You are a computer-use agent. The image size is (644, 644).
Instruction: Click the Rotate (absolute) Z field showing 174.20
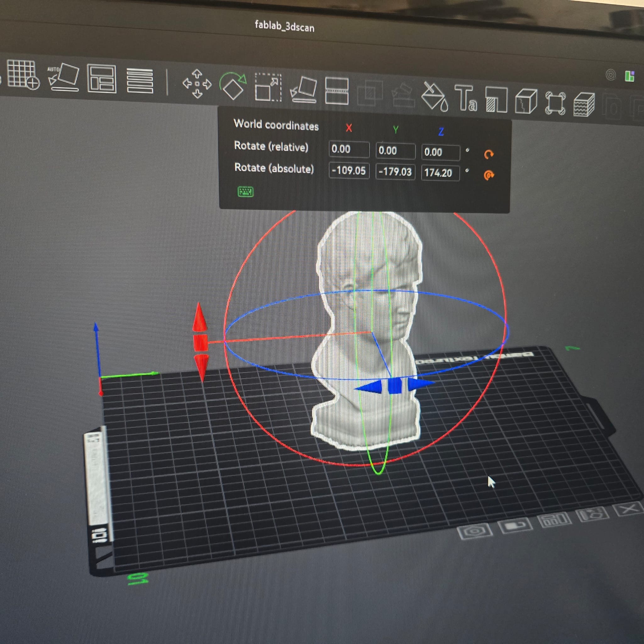click(x=440, y=173)
